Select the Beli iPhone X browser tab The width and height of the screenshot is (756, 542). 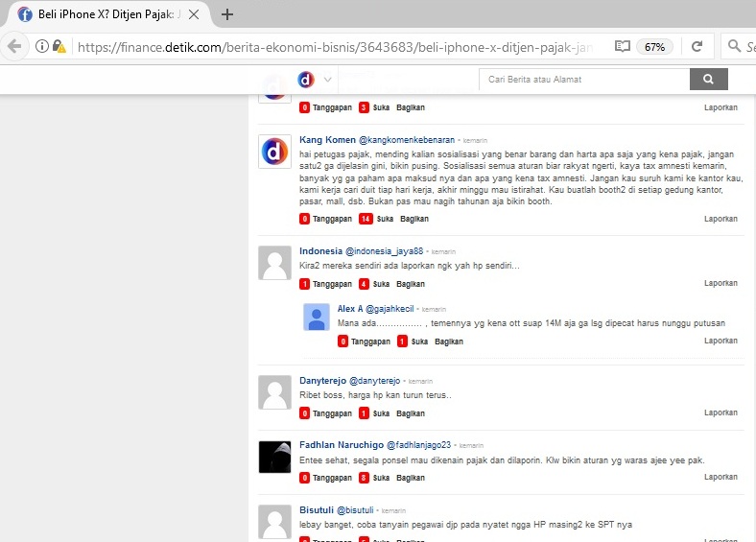tap(104, 14)
